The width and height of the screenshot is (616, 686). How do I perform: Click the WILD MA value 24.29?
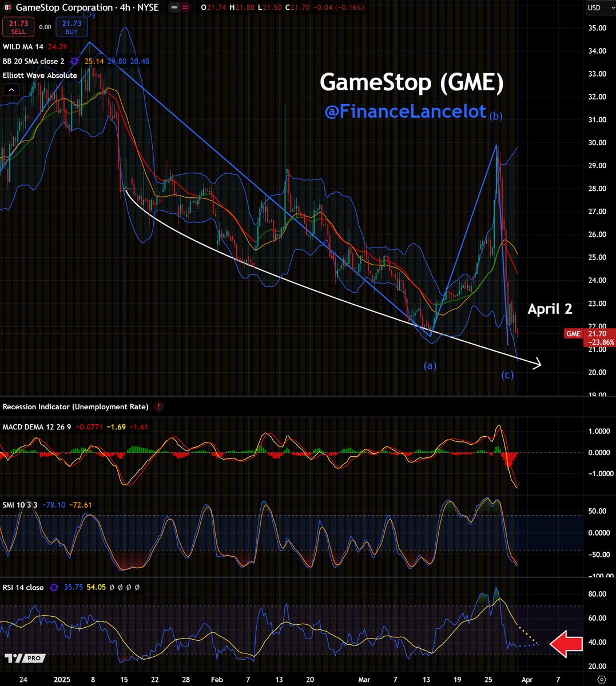point(57,47)
